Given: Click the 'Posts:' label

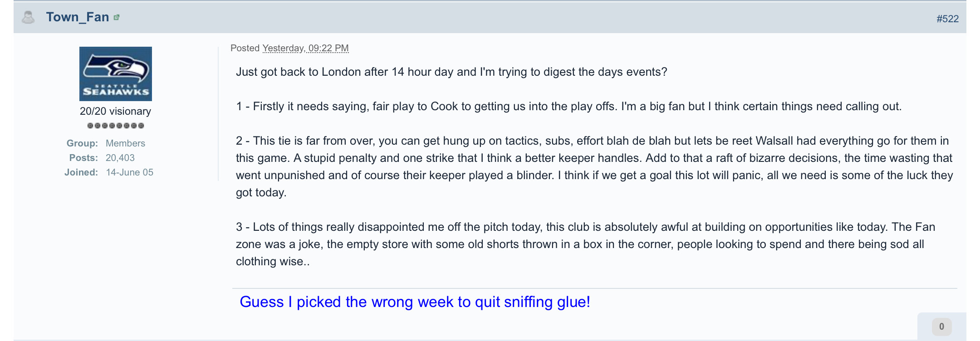Looking at the screenshot, I should point(83,158).
